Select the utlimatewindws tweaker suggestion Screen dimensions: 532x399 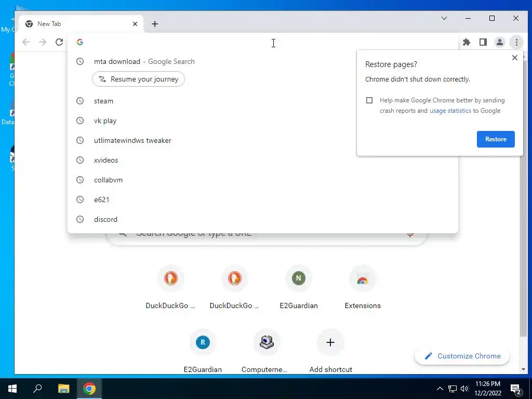263,140
